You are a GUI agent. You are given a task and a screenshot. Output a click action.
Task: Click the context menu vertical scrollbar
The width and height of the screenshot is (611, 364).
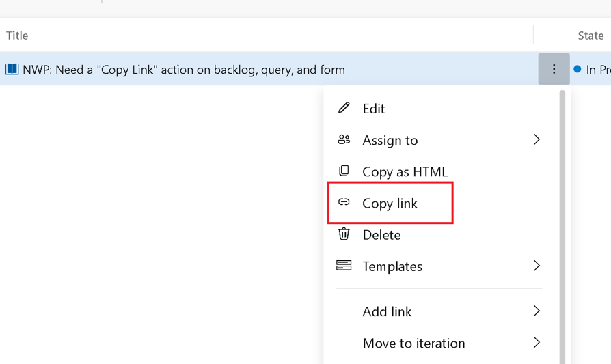(x=562, y=227)
